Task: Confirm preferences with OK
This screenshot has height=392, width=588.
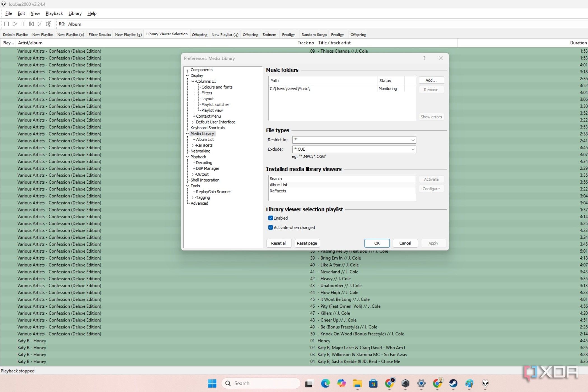Action: (377, 243)
